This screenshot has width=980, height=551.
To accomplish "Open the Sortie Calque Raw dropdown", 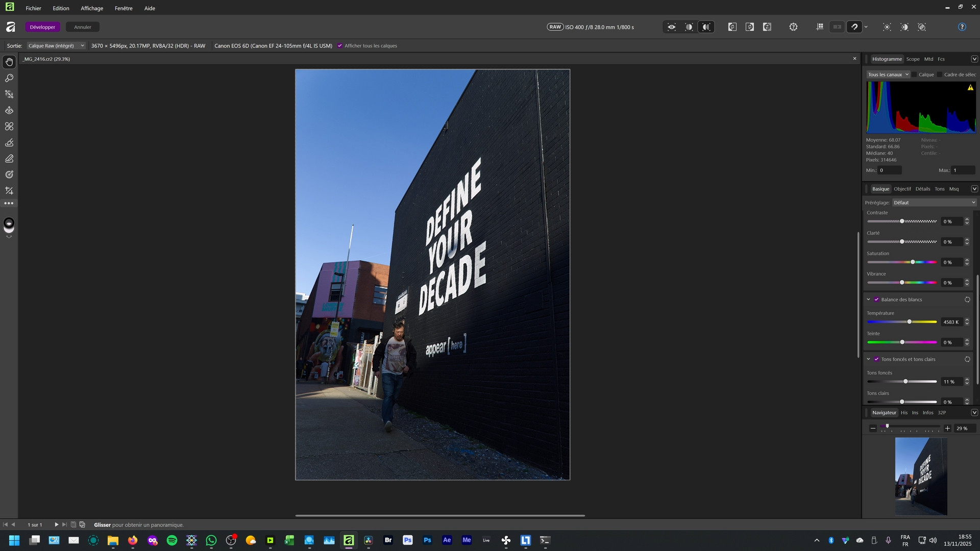I will 56,46.
